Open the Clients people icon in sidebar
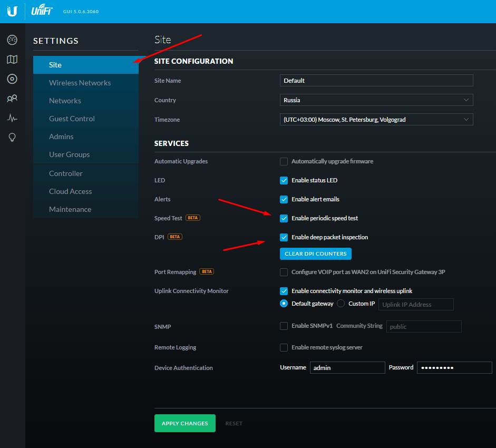Image resolution: width=496 pixels, height=448 pixels. pos(12,99)
